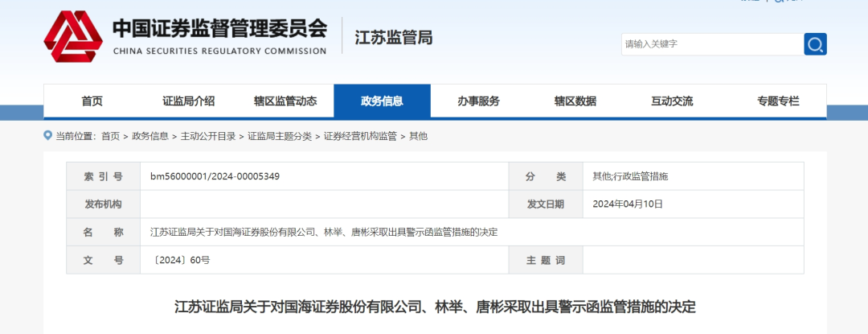Select the 政务信息 navigation tab
The height and width of the screenshot is (334, 868).
[382, 101]
